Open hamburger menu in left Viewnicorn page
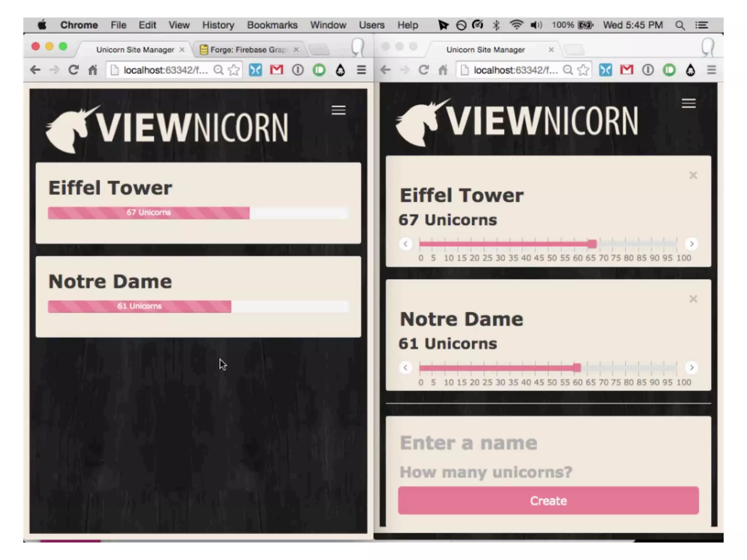The image size is (747, 560). click(x=338, y=110)
